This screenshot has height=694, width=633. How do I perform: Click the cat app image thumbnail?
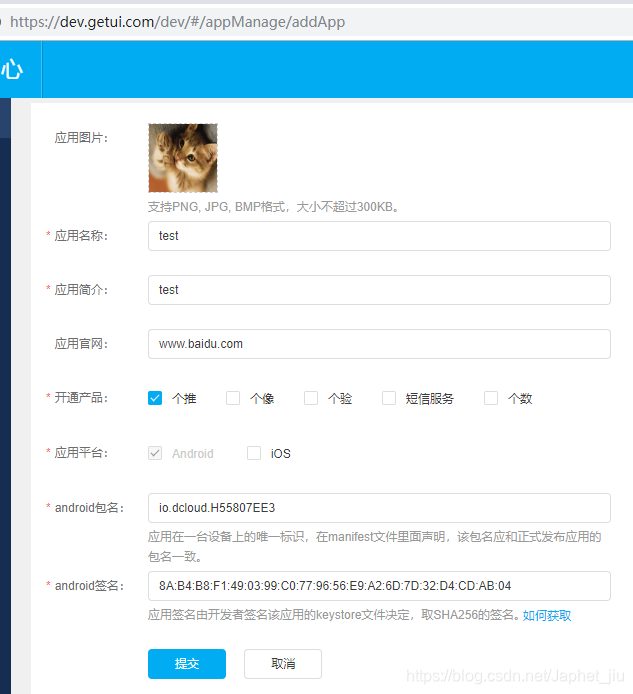183,158
